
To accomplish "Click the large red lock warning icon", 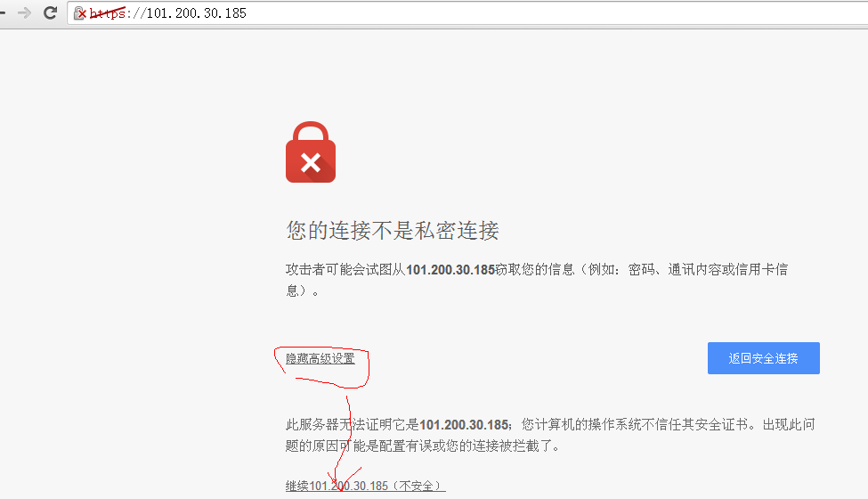I will point(311,151).
